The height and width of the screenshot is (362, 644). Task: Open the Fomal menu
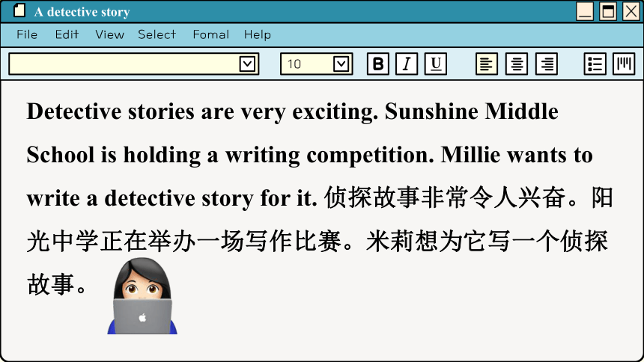[211, 34]
